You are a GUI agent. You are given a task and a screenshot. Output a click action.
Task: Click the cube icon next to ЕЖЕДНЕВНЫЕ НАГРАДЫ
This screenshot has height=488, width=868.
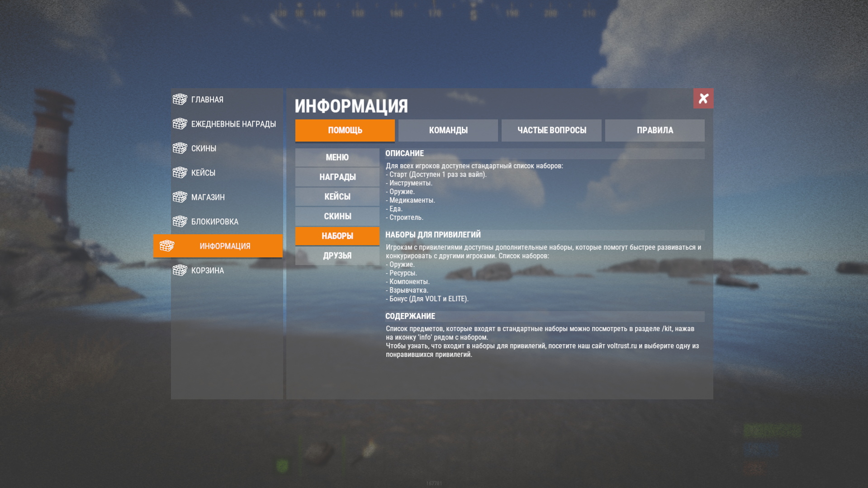click(180, 123)
